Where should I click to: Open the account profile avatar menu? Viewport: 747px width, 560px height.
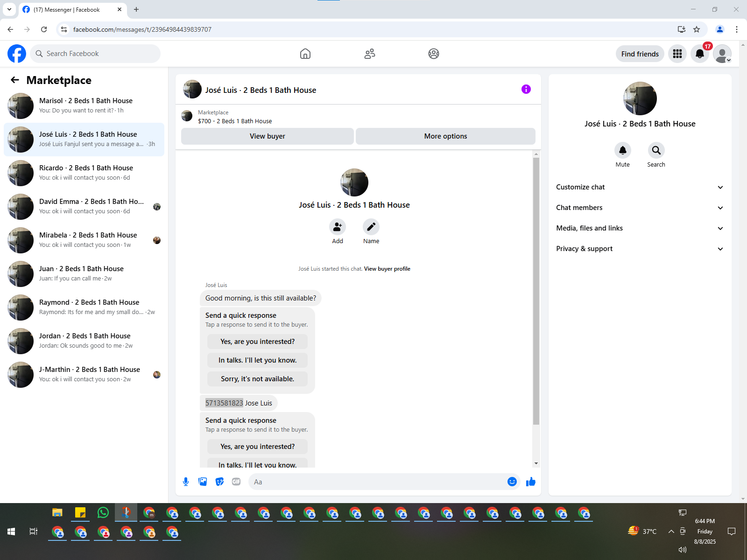pyautogui.click(x=722, y=54)
